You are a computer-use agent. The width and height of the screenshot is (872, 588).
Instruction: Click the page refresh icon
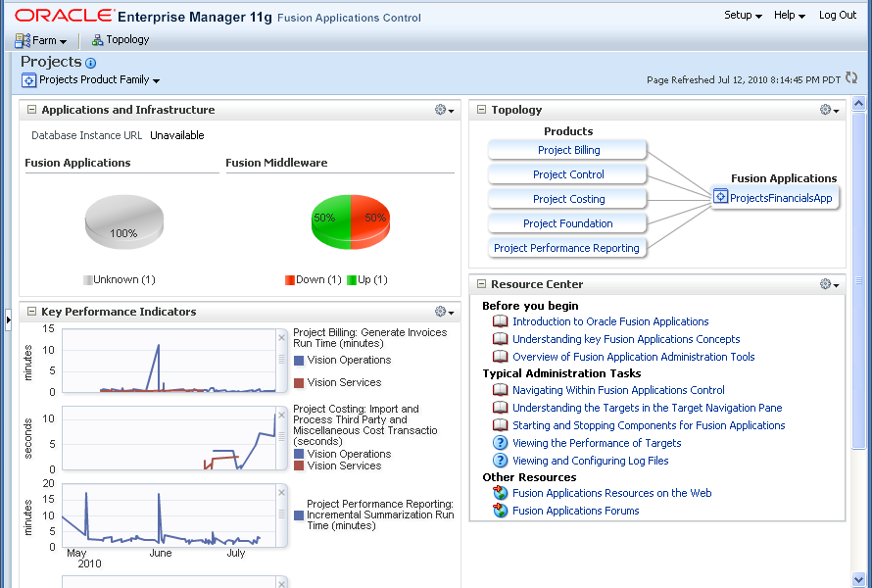point(851,78)
